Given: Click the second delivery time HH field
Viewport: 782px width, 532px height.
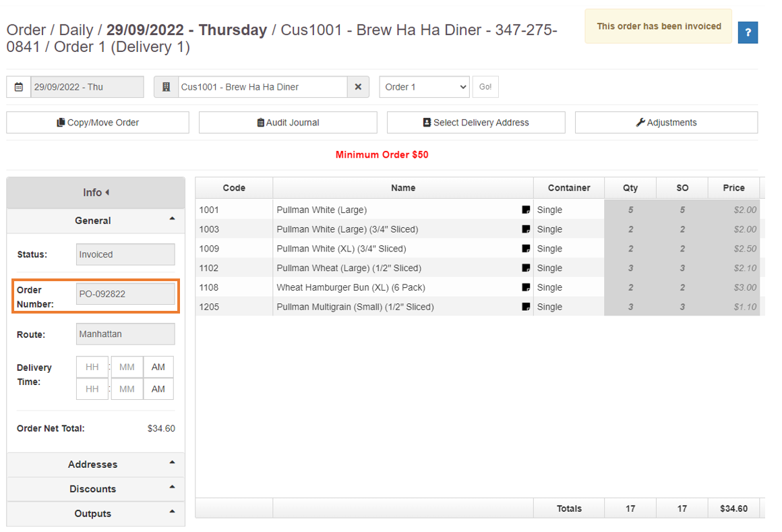Looking at the screenshot, I should pos(92,389).
